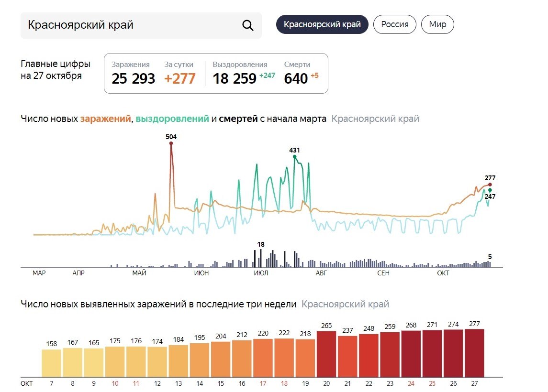This screenshot has width=548, height=392.
Task: Select the October 14 bar with 195
Action: [200, 360]
